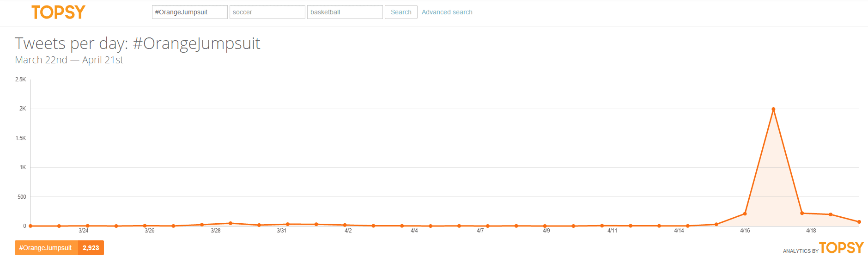The image size is (868, 263).
Task: Open the Advanced search link
Action: (x=447, y=12)
